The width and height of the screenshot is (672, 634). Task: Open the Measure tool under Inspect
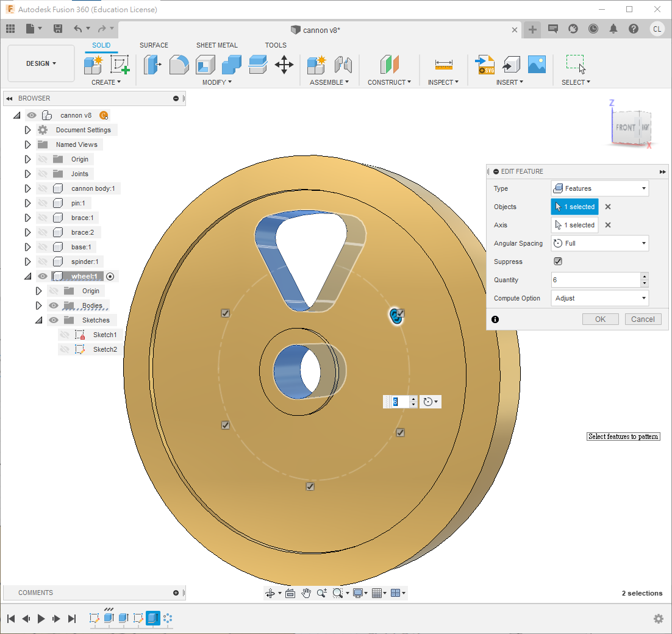point(443,65)
